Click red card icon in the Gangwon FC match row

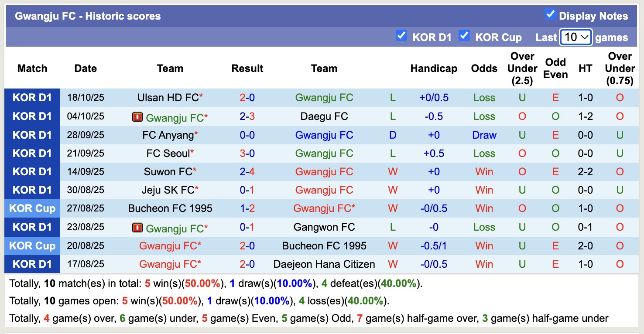pyautogui.click(x=137, y=227)
